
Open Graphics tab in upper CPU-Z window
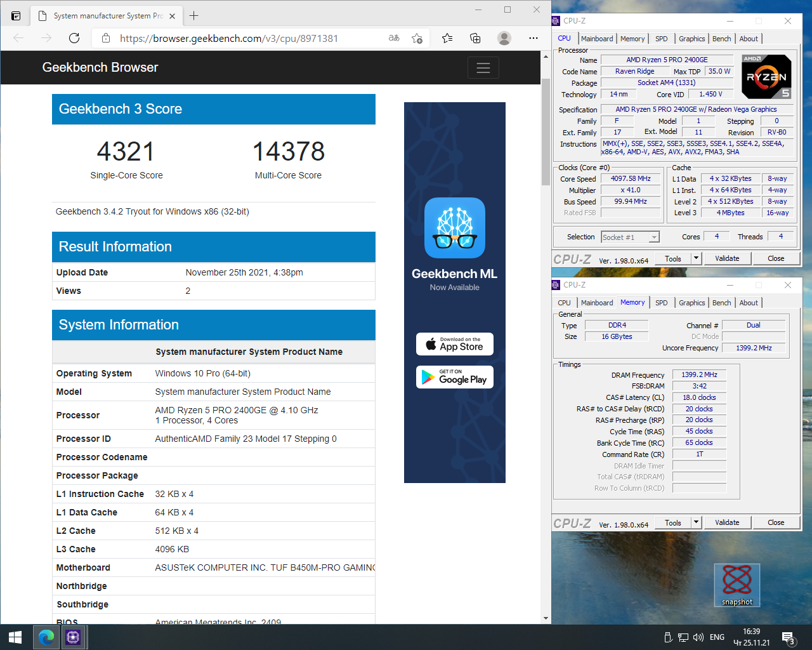(691, 39)
